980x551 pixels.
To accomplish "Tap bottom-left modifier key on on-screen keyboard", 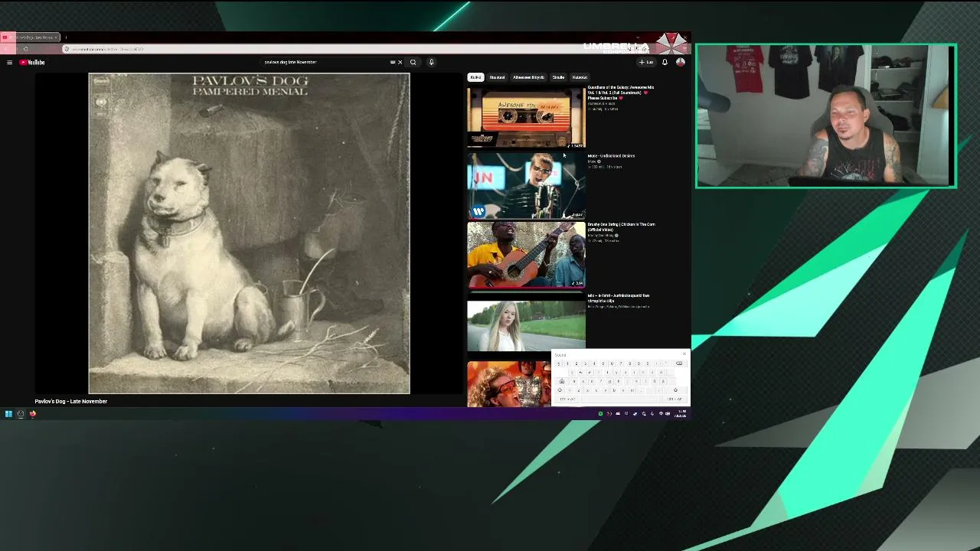I will tap(567, 399).
